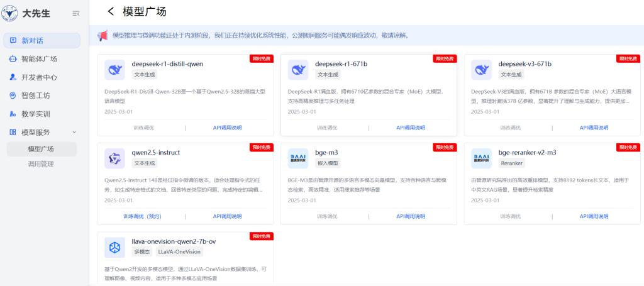Open API调用说明 for deepseek-v3-671b
The image size is (644, 286).
pyautogui.click(x=594, y=128)
